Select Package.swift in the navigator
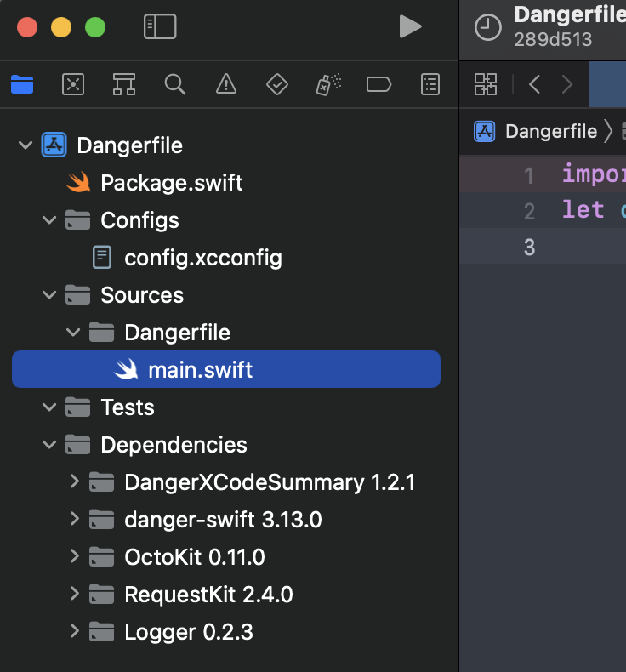This screenshot has width=626, height=672. [x=171, y=183]
